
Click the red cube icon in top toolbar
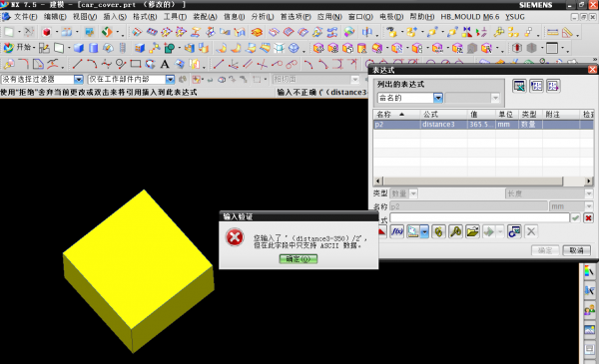47,32
